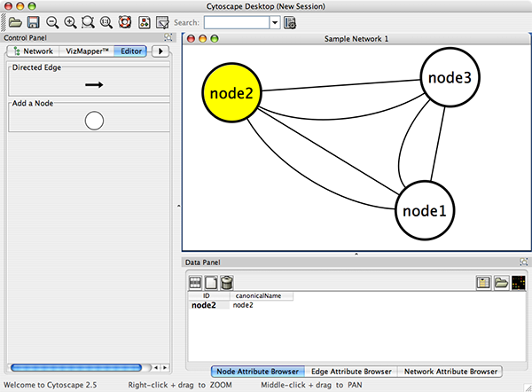Open the VizMapper toolbar icon
The height and width of the screenshot is (392, 532).
pos(144,21)
